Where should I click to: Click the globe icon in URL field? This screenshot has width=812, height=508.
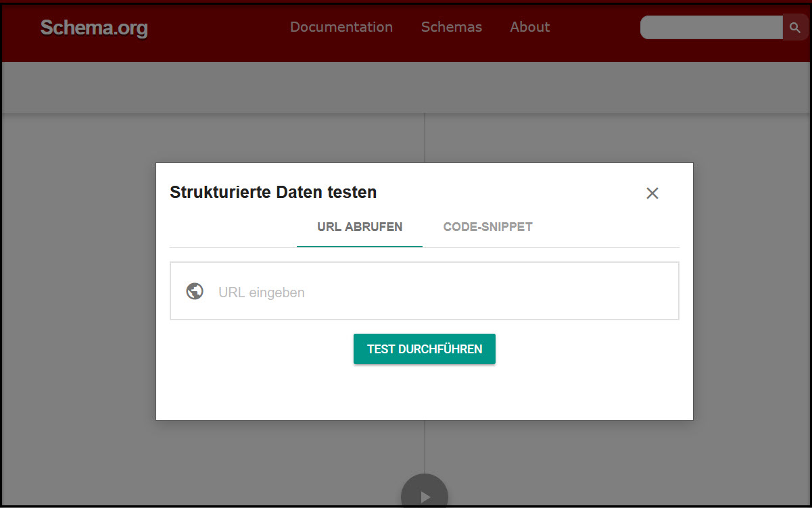[195, 291]
